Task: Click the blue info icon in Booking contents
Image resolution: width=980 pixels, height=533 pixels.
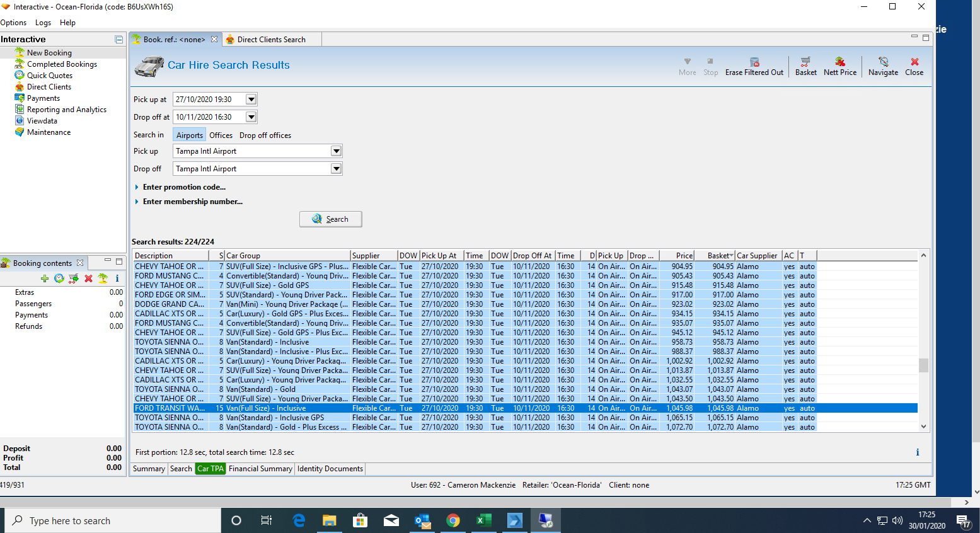Action: (x=117, y=278)
